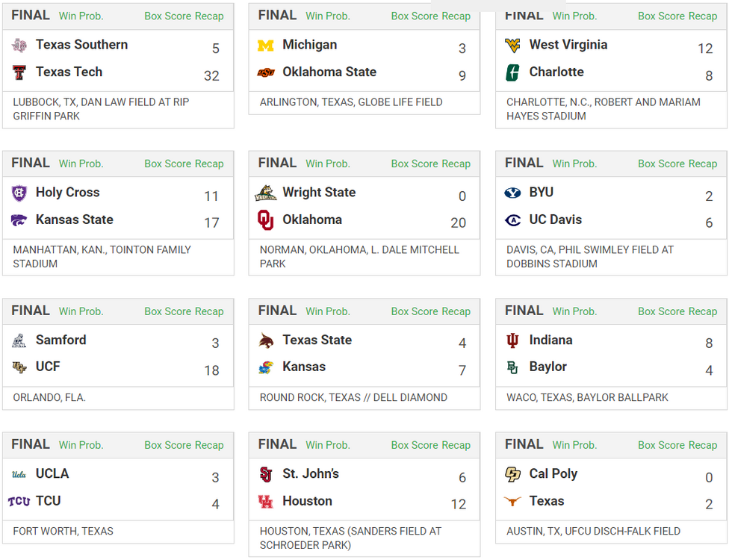Click the Oklahoma OU logo
This screenshot has width=729, height=560.
pyautogui.click(x=266, y=220)
